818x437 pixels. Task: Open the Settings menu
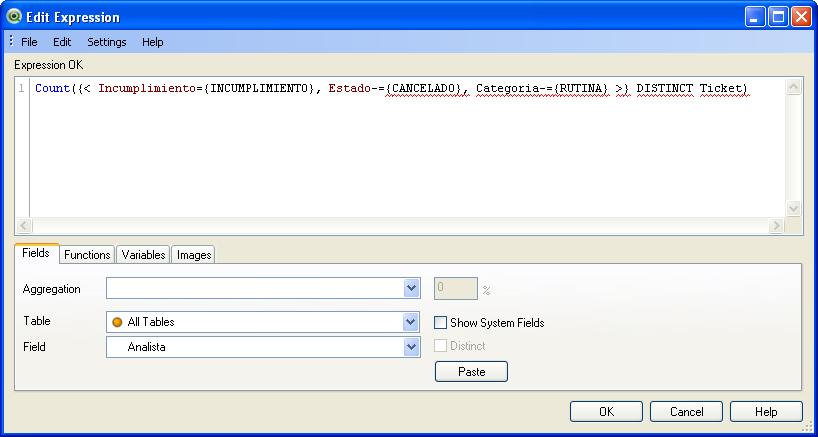107,42
